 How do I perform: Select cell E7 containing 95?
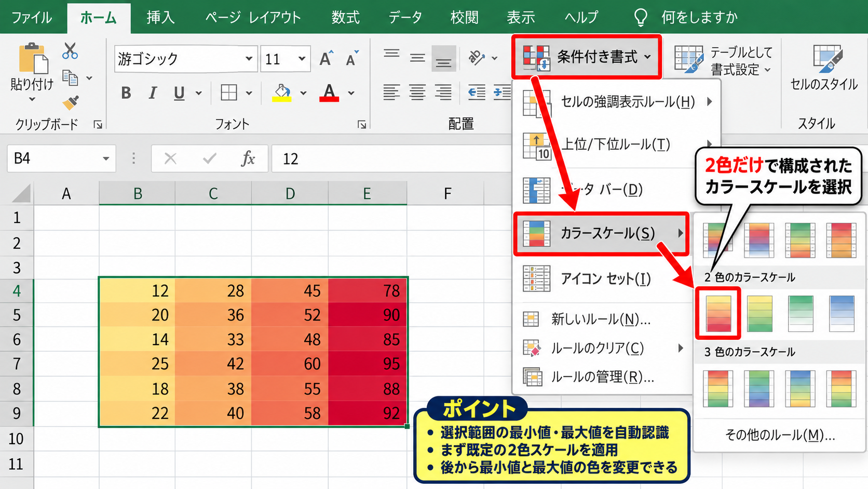coord(368,364)
